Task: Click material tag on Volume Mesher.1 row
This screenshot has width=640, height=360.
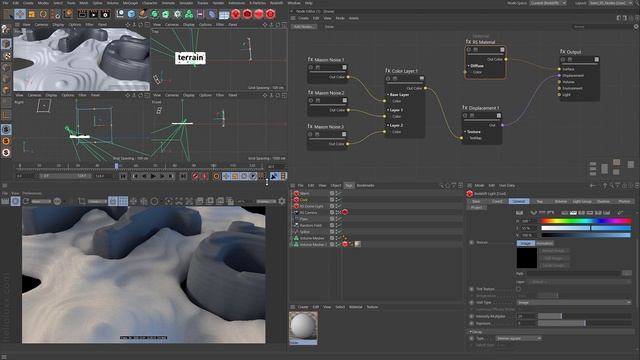Action: pos(358,244)
